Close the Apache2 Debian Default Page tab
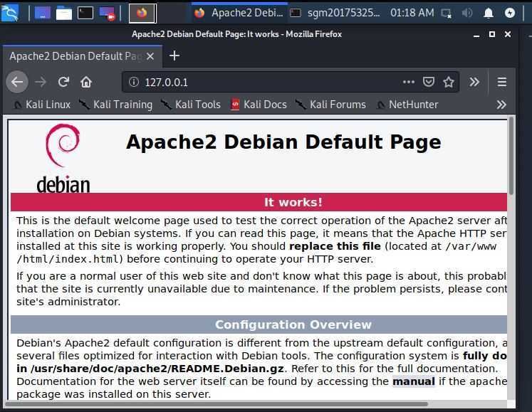The height and width of the screenshot is (412, 532). point(150,56)
